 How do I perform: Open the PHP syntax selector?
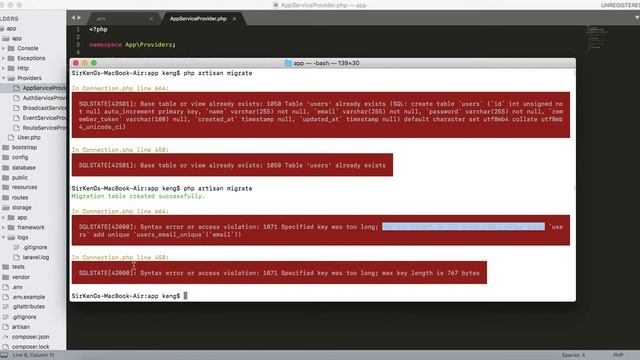coord(618,355)
